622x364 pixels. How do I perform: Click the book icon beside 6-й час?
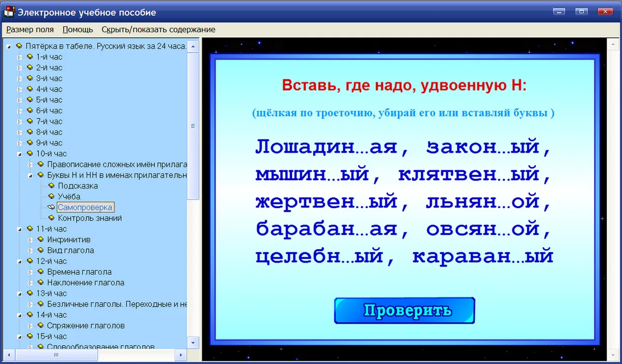click(x=30, y=111)
